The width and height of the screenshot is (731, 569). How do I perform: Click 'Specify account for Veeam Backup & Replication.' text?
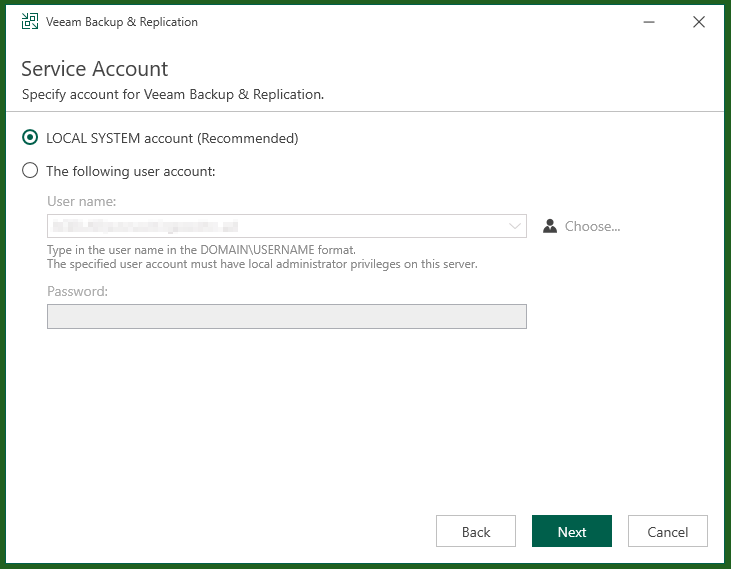pyautogui.click(x=173, y=95)
